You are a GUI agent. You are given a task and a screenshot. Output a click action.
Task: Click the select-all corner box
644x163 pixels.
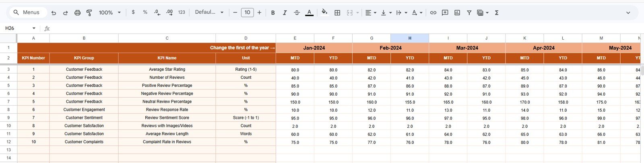pyautogui.click(x=8, y=38)
